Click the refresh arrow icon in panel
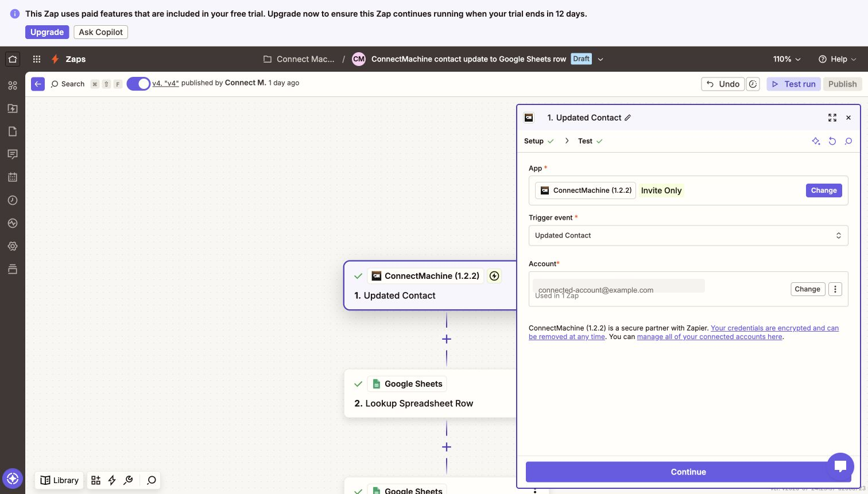The image size is (868, 494). (x=832, y=141)
